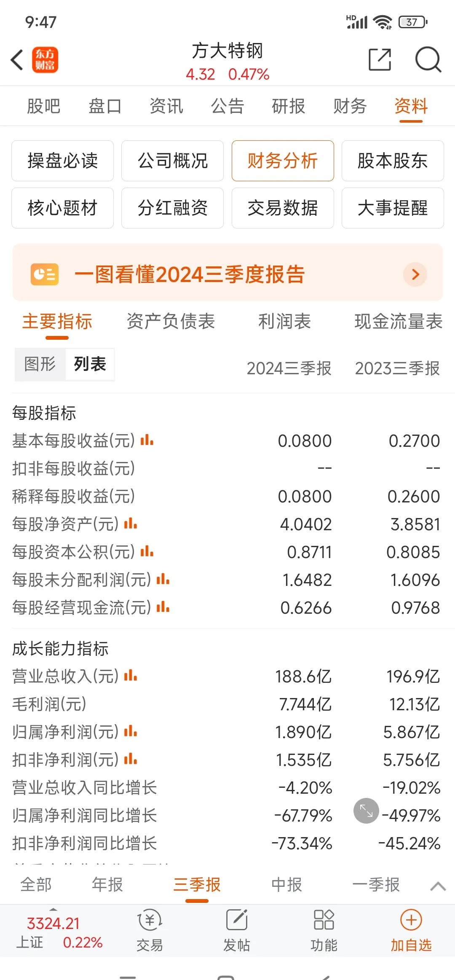The height and width of the screenshot is (980, 455).
Task: Open 操盘必读 section
Action: [62, 161]
